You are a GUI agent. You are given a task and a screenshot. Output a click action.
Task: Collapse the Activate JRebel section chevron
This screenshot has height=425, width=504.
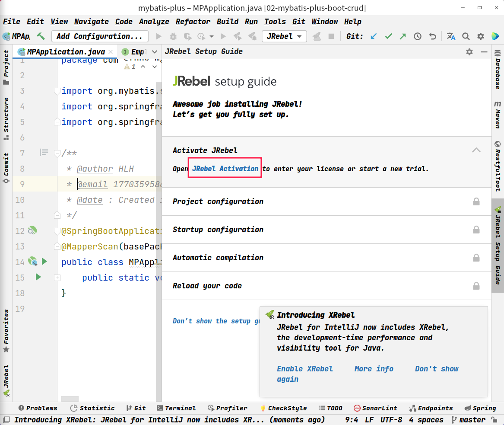476,150
